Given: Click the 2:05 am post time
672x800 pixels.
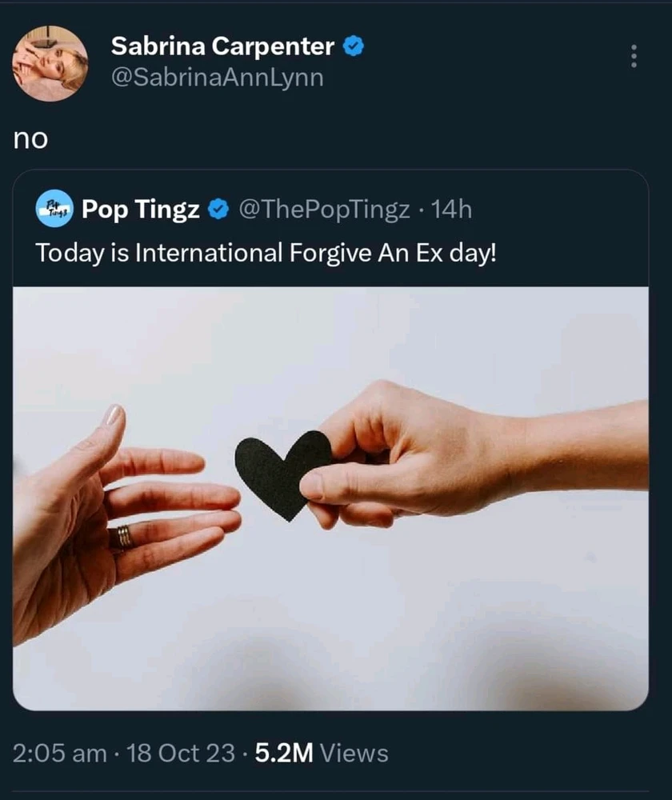Looking at the screenshot, I should click(x=60, y=753).
